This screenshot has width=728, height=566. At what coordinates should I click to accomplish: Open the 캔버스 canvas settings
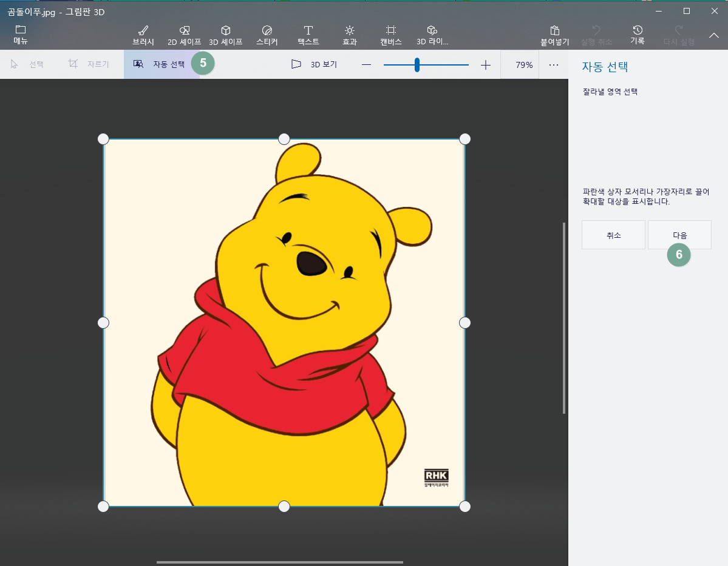point(391,36)
